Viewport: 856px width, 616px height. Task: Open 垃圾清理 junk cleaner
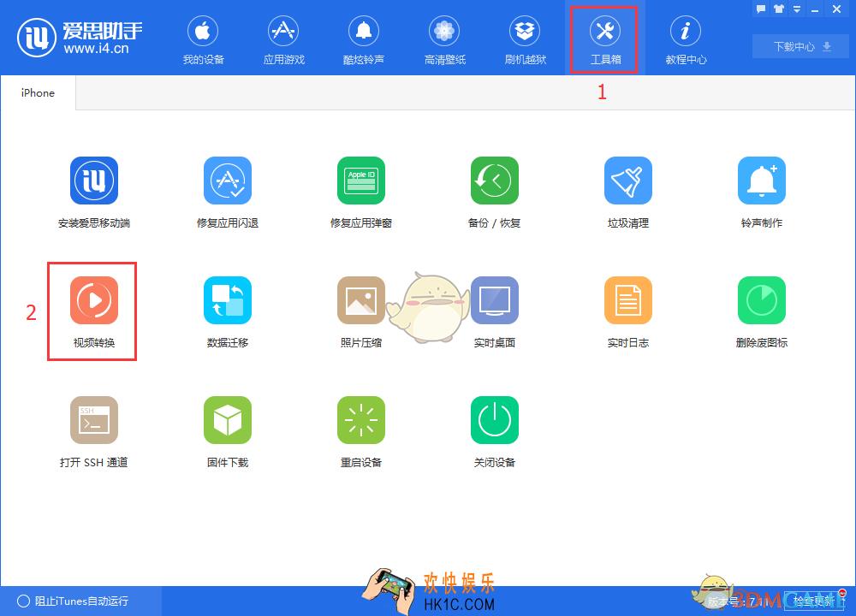pyautogui.click(x=627, y=192)
